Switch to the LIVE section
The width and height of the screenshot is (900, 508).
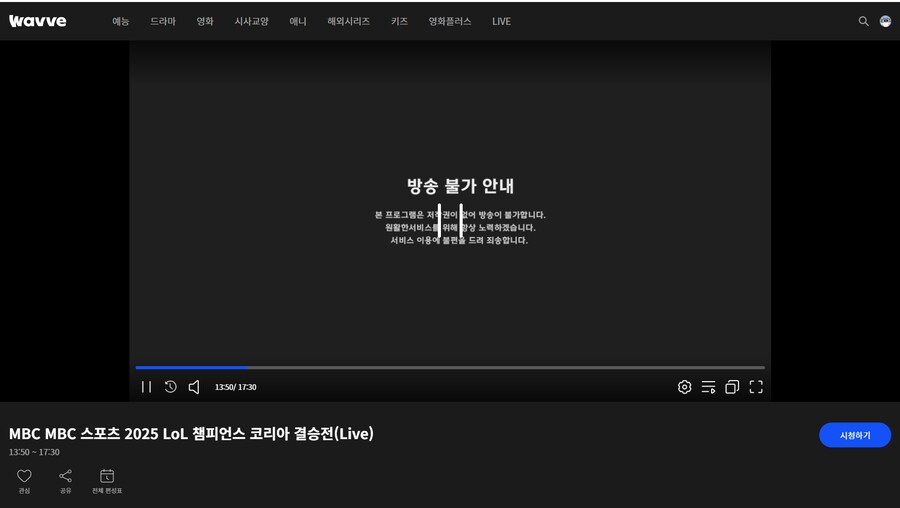coord(501,21)
